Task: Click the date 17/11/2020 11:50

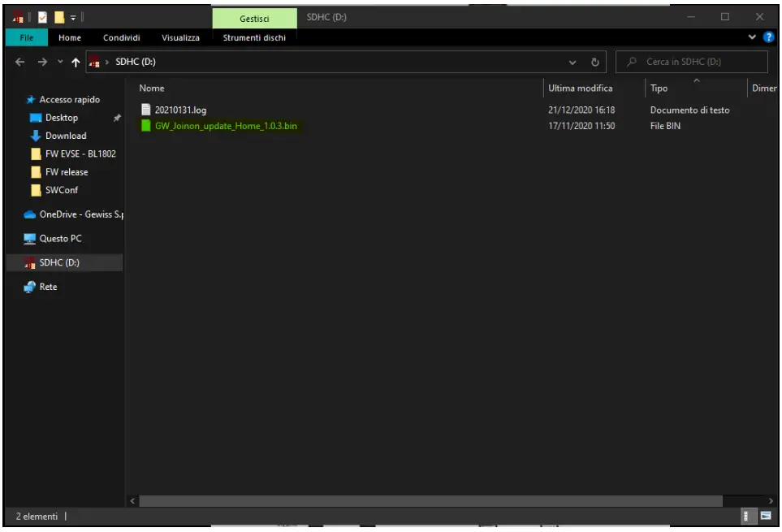Action: (581, 126)
